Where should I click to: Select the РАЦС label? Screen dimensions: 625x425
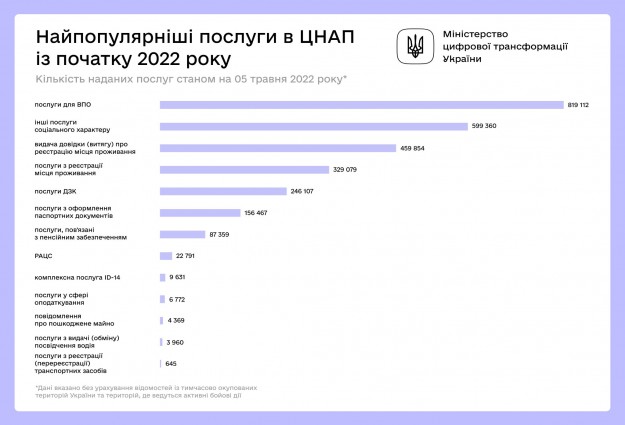tap(43, 256)
